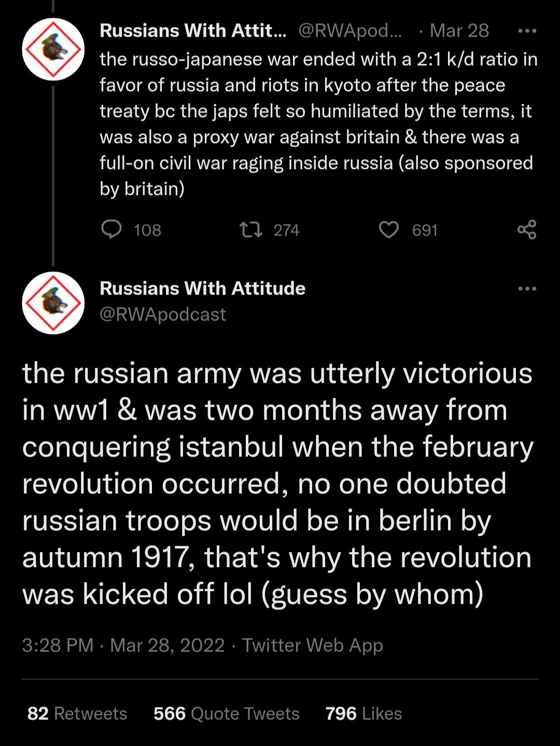The height and width of the screenshot is (746, 560).
Task: Retweet the first tweet with 274 retweets
Action: coord(251,229)
